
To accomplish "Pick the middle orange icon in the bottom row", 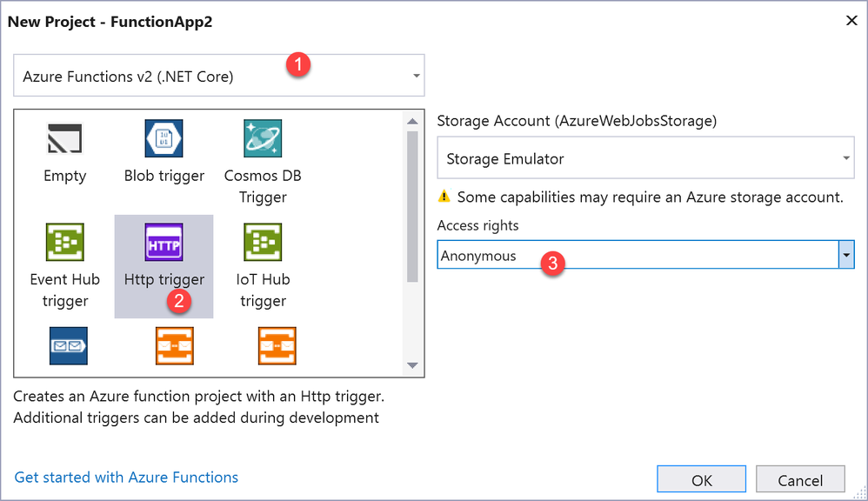I will coord(175,345).
